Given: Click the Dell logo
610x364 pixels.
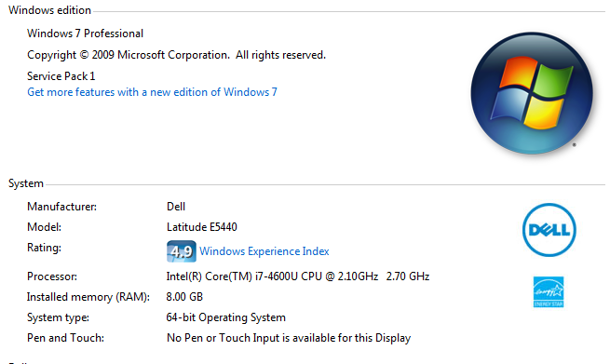Looking at the screenshot, I should [549, 230].
